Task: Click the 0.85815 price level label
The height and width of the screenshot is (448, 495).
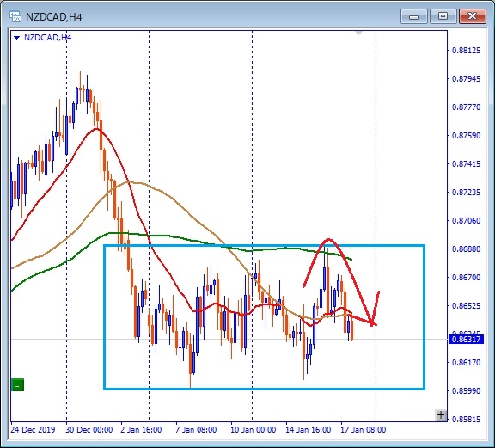Action: 467,420
